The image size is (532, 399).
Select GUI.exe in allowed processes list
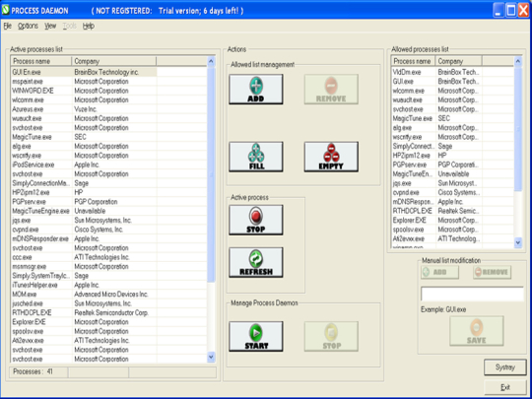pyautogui.click(x=452, y=82)
